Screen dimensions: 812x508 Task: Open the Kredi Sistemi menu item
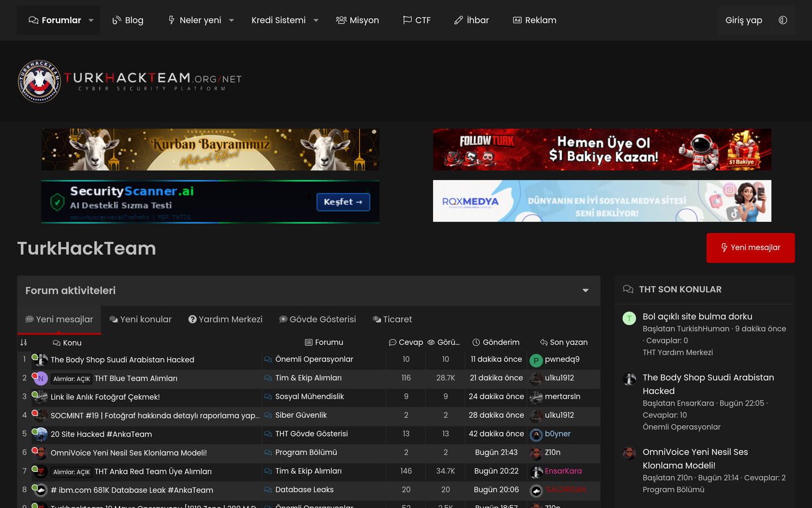click(x=279, y=20)
